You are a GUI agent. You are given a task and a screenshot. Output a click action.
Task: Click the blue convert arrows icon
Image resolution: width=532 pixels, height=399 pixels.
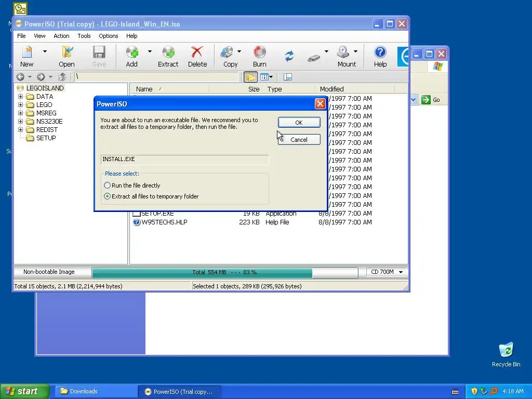pos(289,56)
